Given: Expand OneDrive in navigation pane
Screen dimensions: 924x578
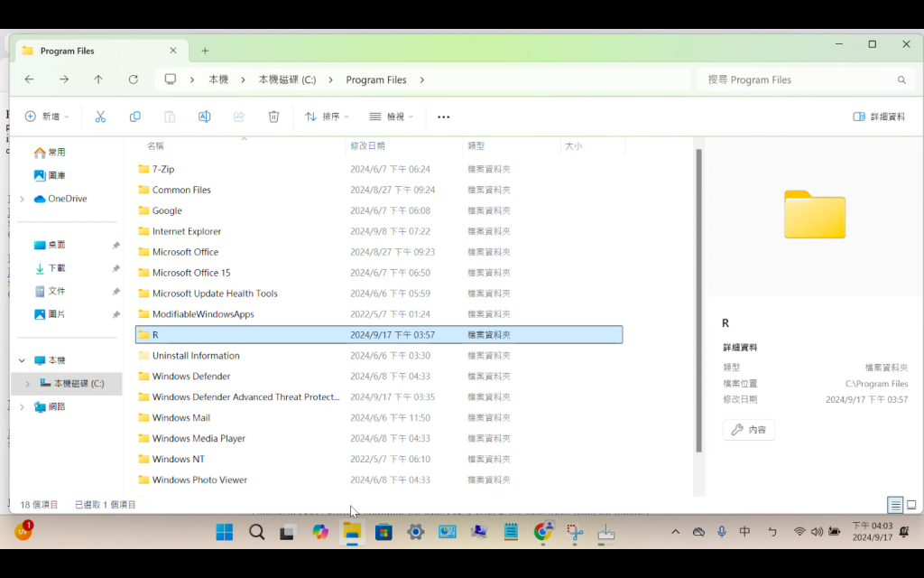Looking at the screenshot, I should click(22, 200).
